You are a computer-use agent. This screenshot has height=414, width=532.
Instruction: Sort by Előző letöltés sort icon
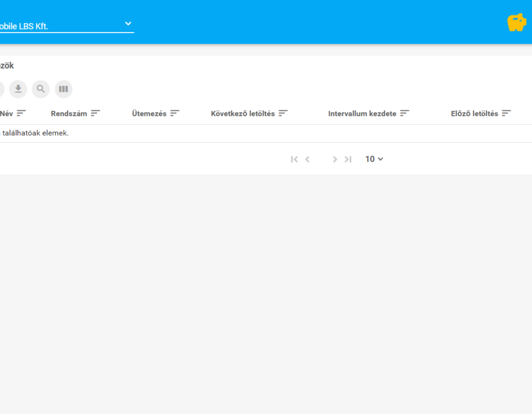[506, 114]
